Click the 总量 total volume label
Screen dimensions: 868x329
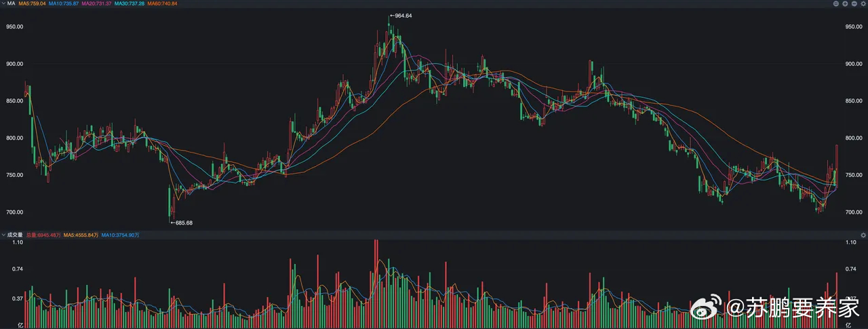coord(43,235)
